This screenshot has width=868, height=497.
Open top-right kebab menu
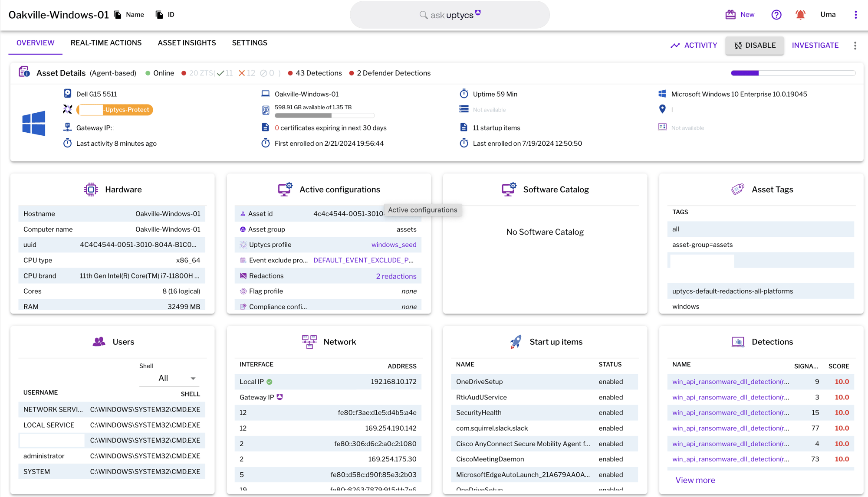856,15
